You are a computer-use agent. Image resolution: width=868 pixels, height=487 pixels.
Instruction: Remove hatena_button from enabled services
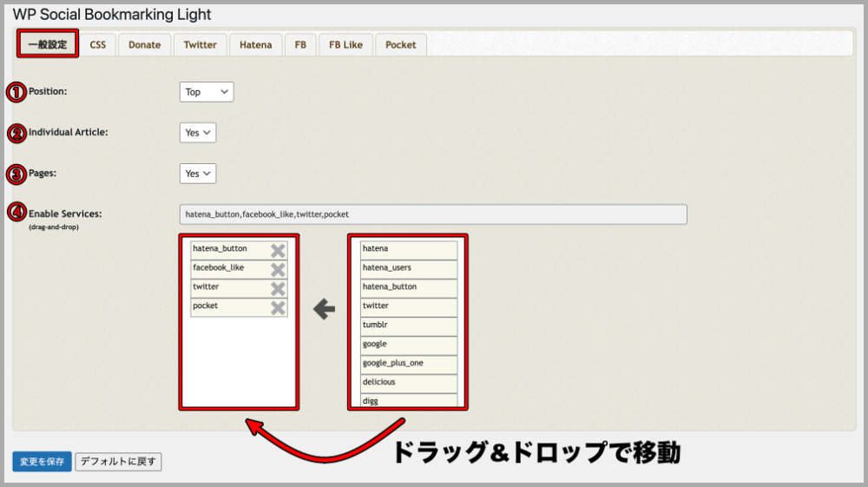point(278,251)
